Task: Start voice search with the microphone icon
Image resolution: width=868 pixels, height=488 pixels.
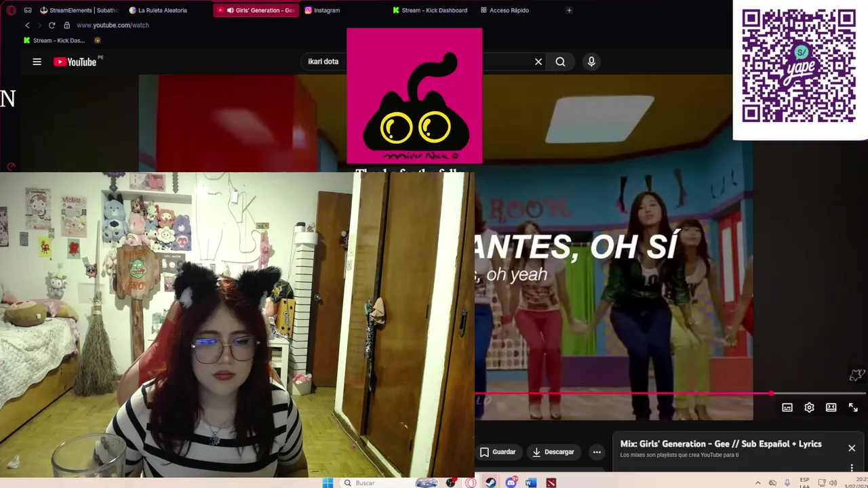Action: click(x=591, y=62)
